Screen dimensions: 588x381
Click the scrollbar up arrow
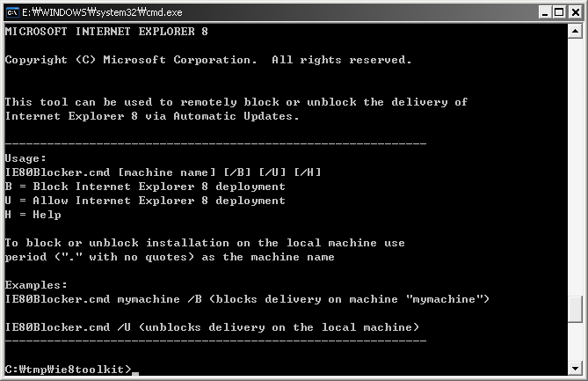point(575,31)
